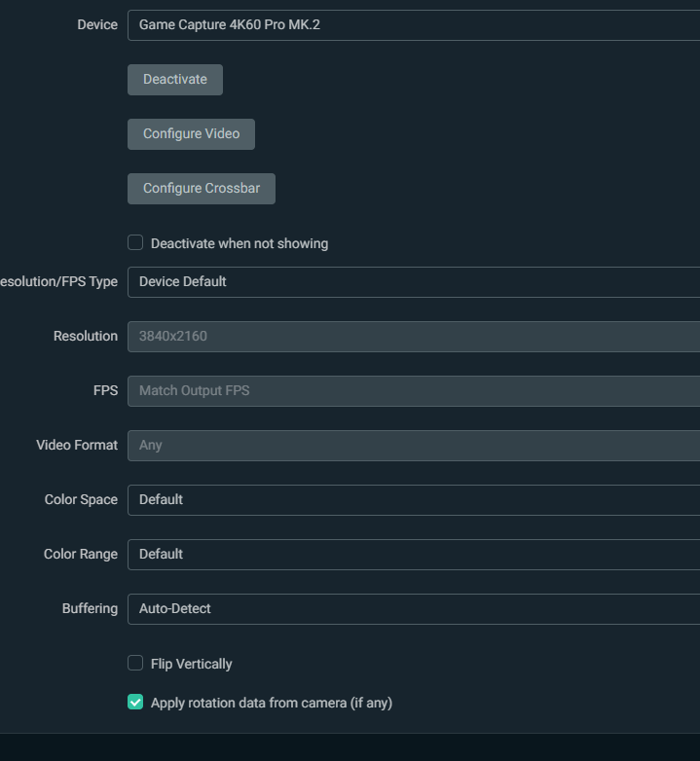Click the Video Format field showing Any
This screenshot has width=700, height=761.
click(414, 446)
